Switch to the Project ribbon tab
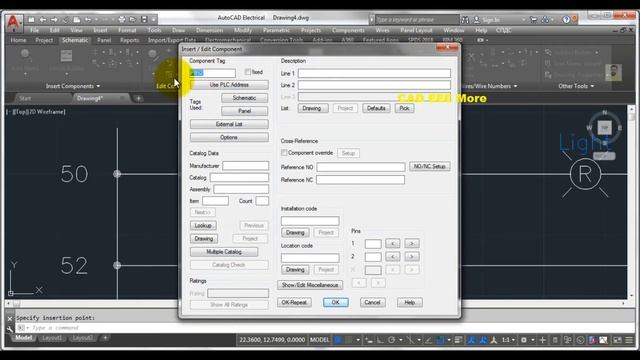Viewport: 640px width, 360px height. pos(44,40)
